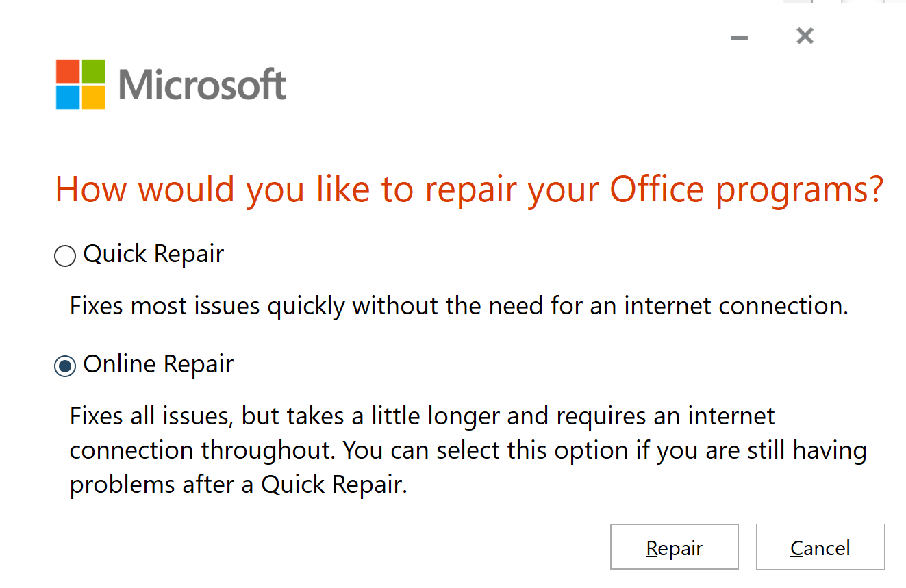906x588 pixels.
Task: Close the dialog with the X icon
Action: 805,36
